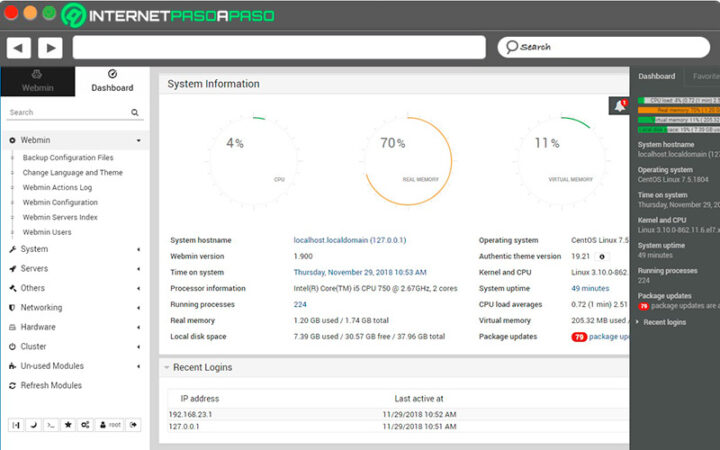
Task: Click the 127.0.0.1 entry in Recent Logins
Action: pyautogui.click(x=184, y=427)
